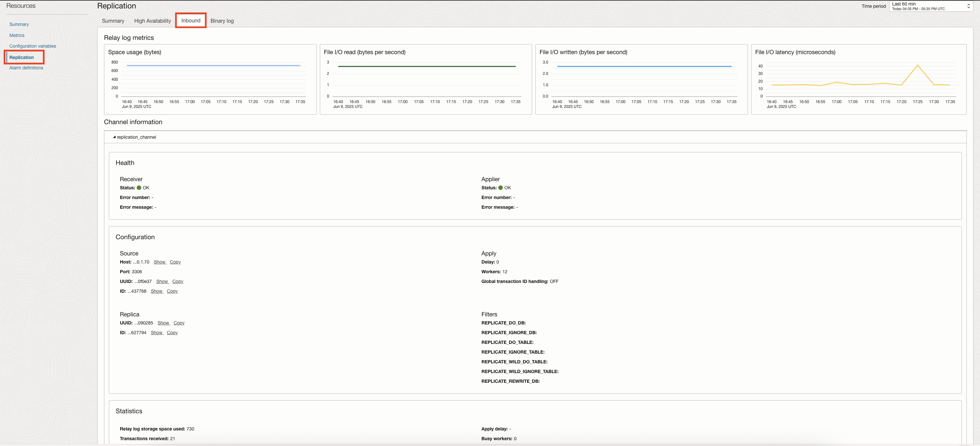Image resolution: width=980 pixels, height=446 pixels.
Task: Select the Summary tab in Replication
Action: pyautogui.click(x=112, y=21)
